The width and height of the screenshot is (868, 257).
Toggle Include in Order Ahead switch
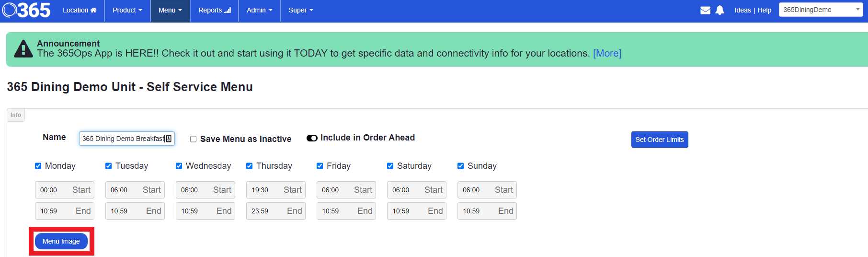312,138
